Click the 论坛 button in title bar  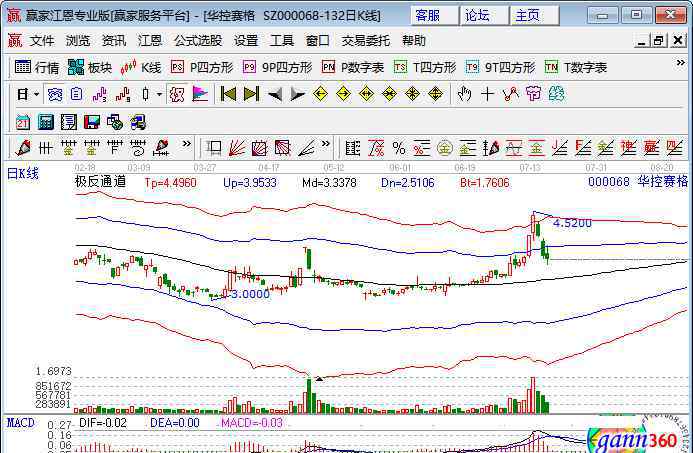[484, 16]
